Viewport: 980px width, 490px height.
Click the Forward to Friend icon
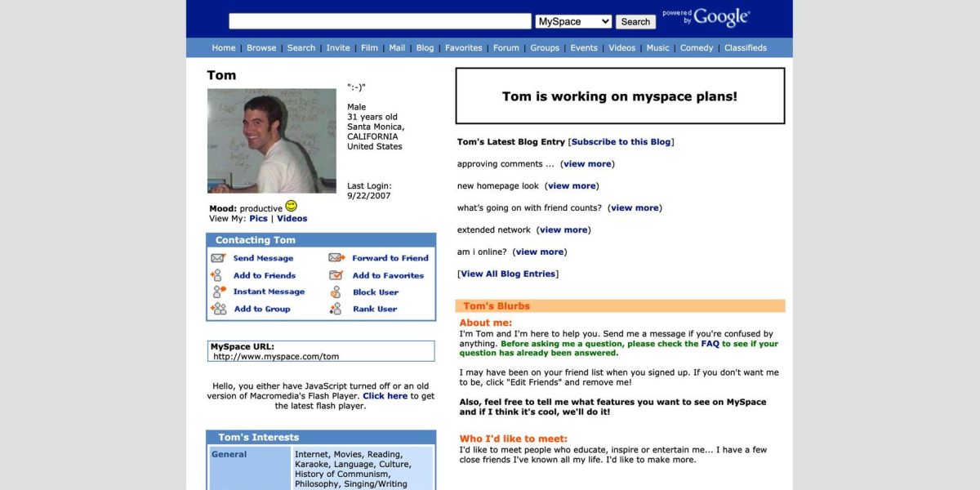[x=336, y=257]
